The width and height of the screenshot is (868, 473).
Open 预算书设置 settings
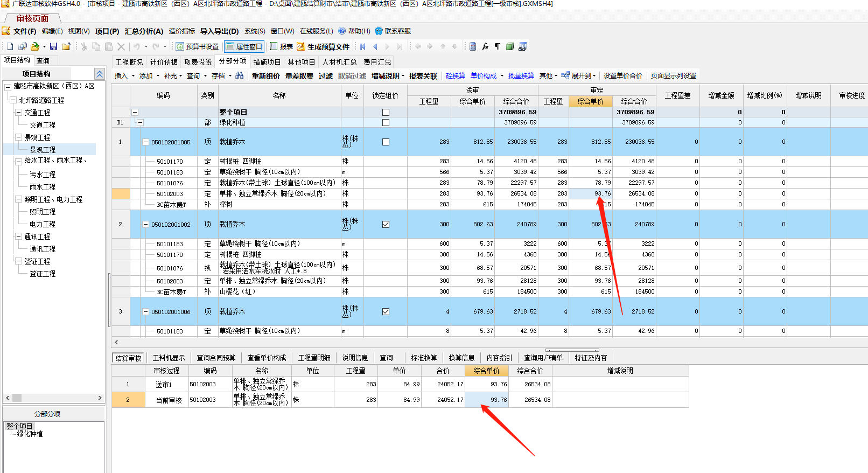click(x=197, y=47)
